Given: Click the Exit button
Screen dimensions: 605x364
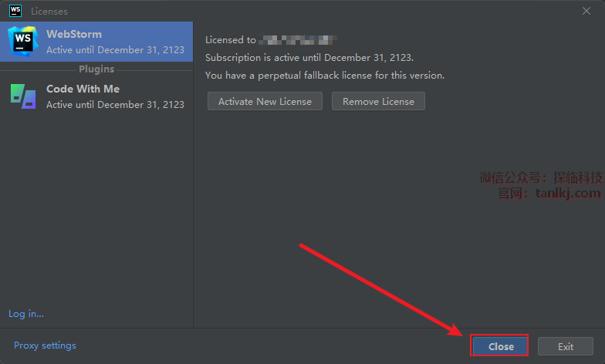Looking at the screenshot, I should tap(566, 346).
